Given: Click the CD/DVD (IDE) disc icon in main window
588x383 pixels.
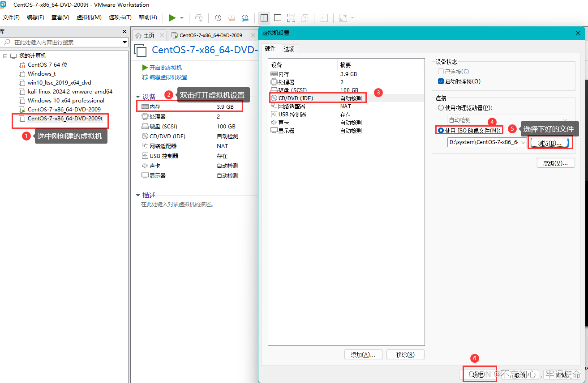Looking at the screenshot, I should pyautogui.click(x=145, y=136).
